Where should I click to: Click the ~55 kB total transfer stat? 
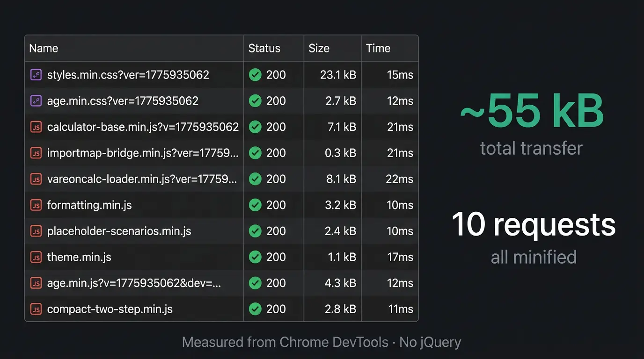click(532, 111)
